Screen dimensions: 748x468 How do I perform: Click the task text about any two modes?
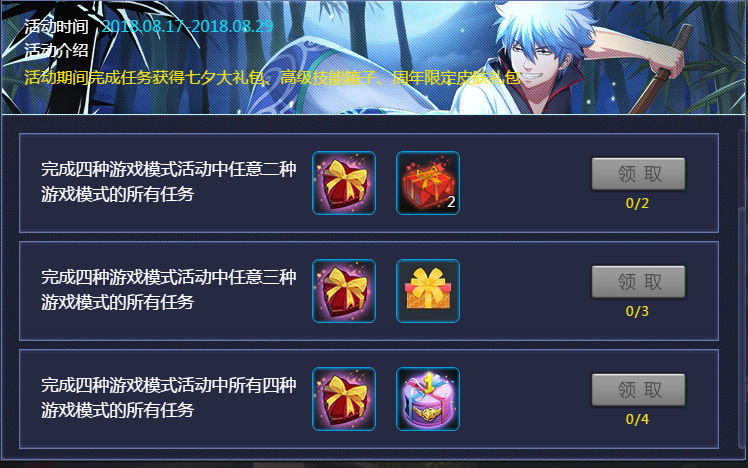coord(169,182)
